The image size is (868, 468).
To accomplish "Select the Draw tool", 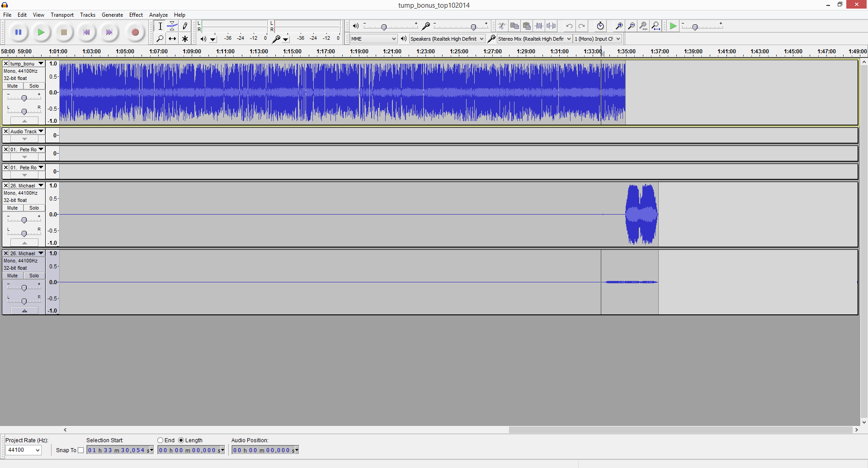I will (x=185, y=26).
